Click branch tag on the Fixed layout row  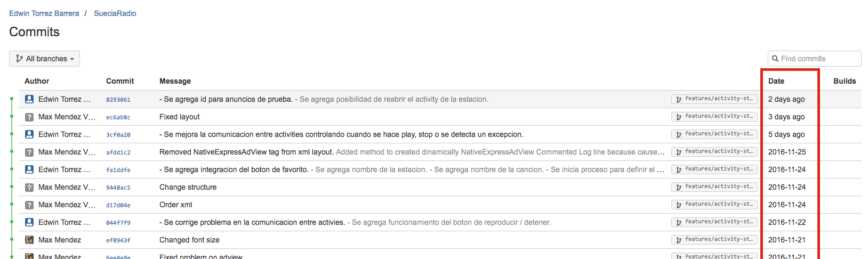pos(714,116)
